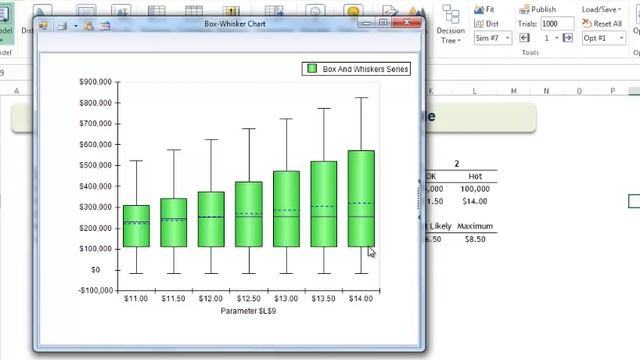Click the Model button at ribbon left edge
Image resolution: width=640 pixels, height=360 pixels.
6,24
